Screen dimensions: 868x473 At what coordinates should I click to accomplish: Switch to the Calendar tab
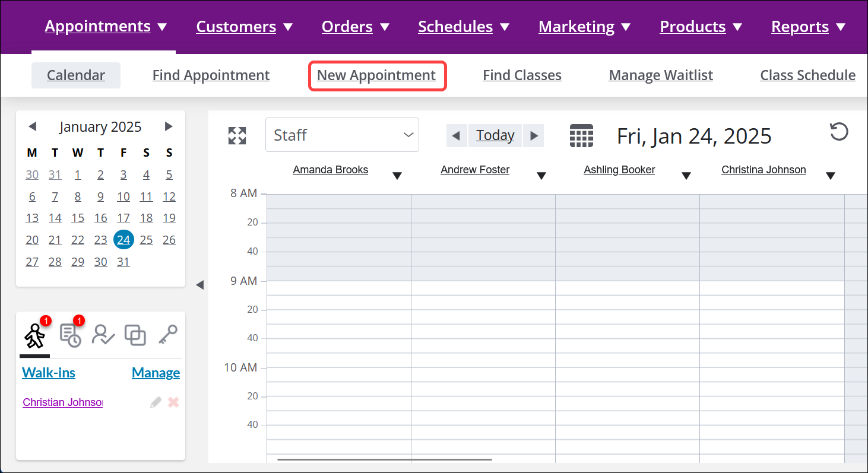pyautogui.click(x=76, y=75)
